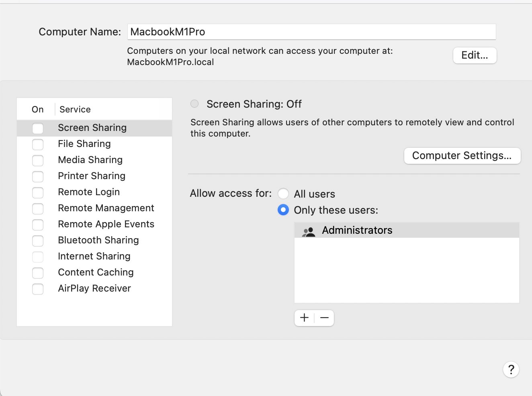This screenshot has height=396, width=532.
Task: Toggle the Internet Sharing checkbox
Action: pos(38,257)
